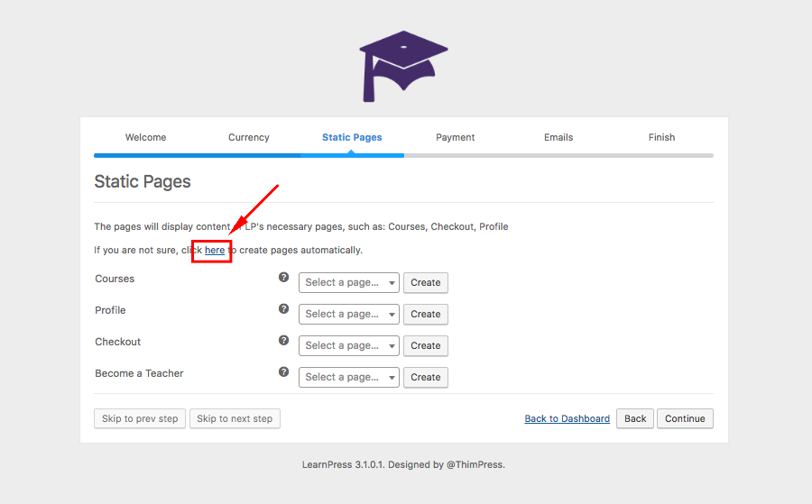Select the Finish step tab

point(661,138)
